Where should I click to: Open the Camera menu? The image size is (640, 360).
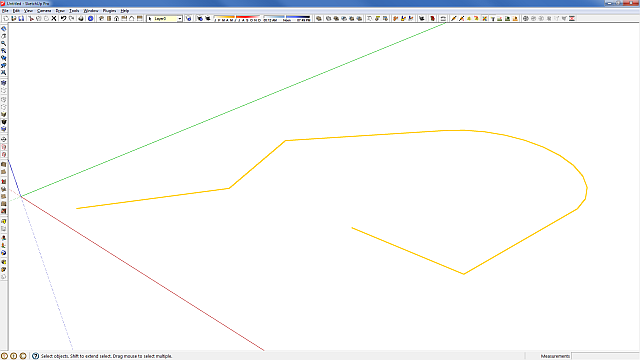click(44, 11)
